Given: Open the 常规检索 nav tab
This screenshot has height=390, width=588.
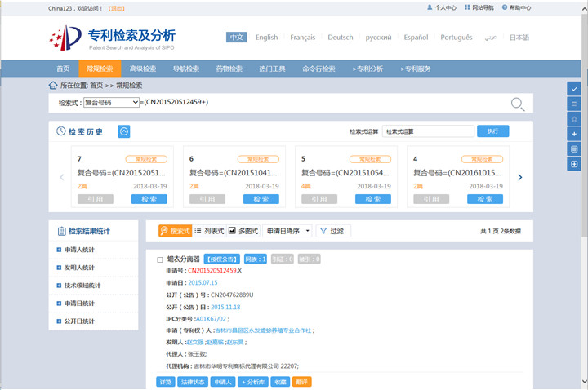Looking at the screenshot, I should tap(100, 69).
